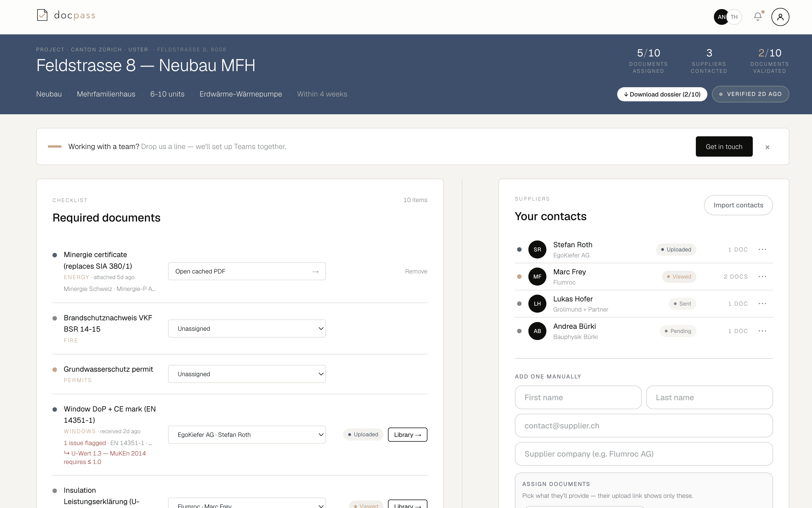812x508 pixels.
Task: Click the docpass logo icon
Action: pyautogui.click(x=42, y=15)
